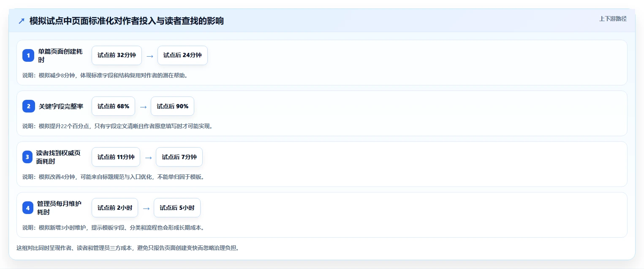Click the arrow between 11分钟 and 7分钟
644x269 pixels.
[148, 157]
